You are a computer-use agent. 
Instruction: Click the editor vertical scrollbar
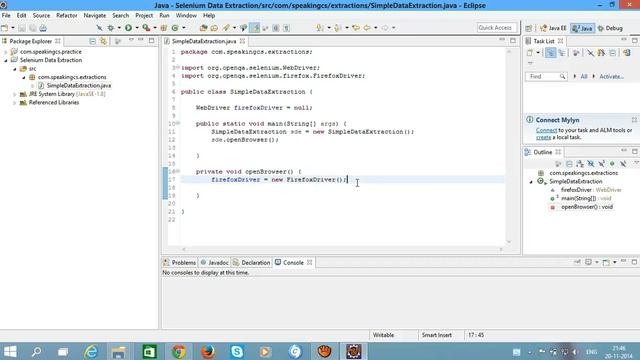click(x=509, y=146)
